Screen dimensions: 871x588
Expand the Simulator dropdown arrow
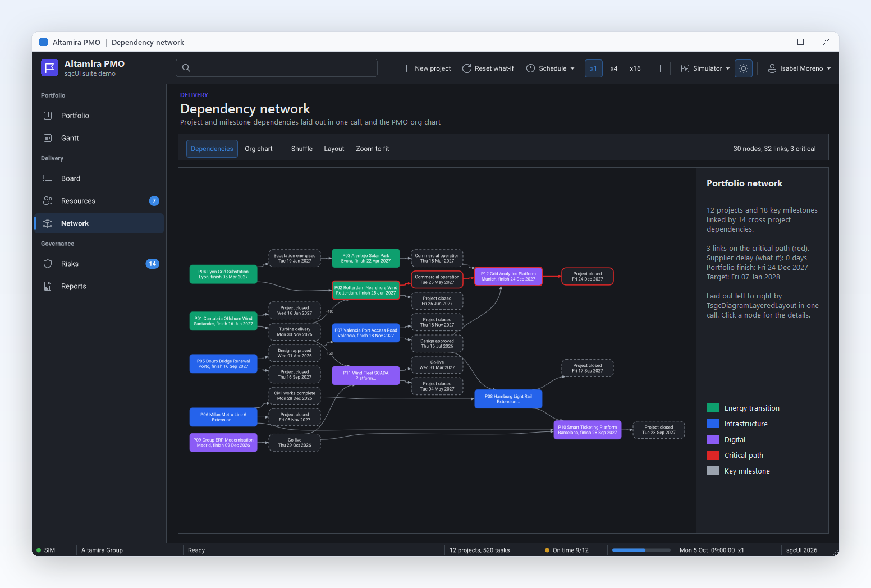pyautogui.click(x=728, y=68)
